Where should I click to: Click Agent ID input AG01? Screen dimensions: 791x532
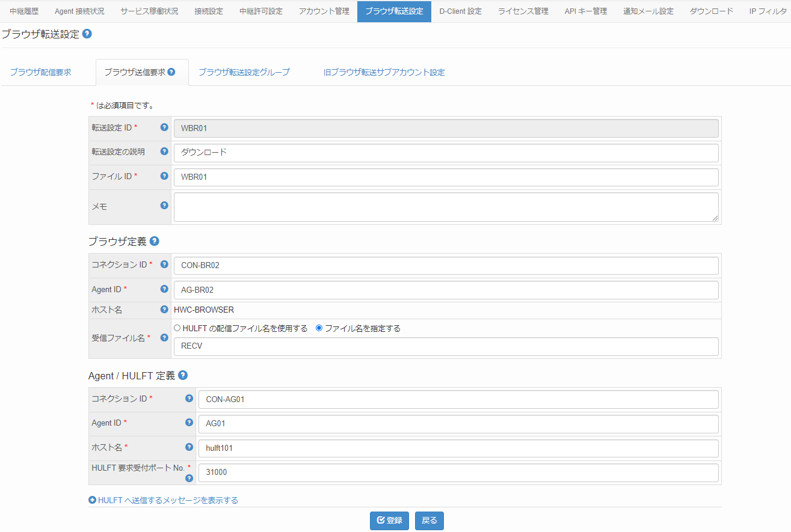pyautogui.click(x=458, y=424)
